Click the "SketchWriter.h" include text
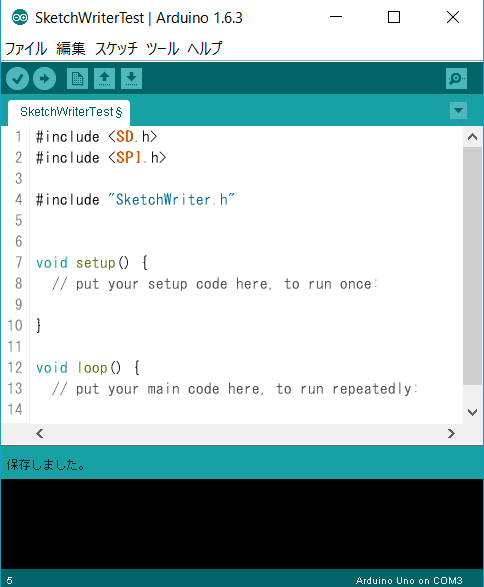The width and height of the screenshot is (484, 587). point(171,200)
